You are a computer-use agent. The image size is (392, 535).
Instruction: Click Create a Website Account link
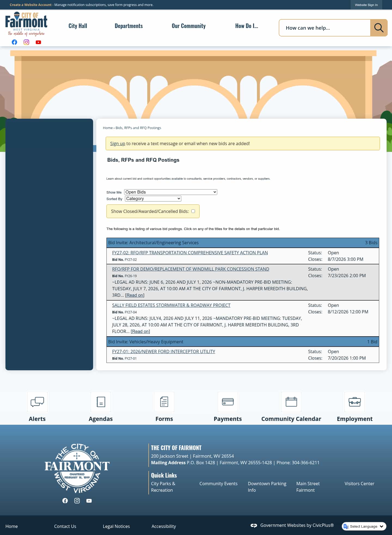pos(30,5)
